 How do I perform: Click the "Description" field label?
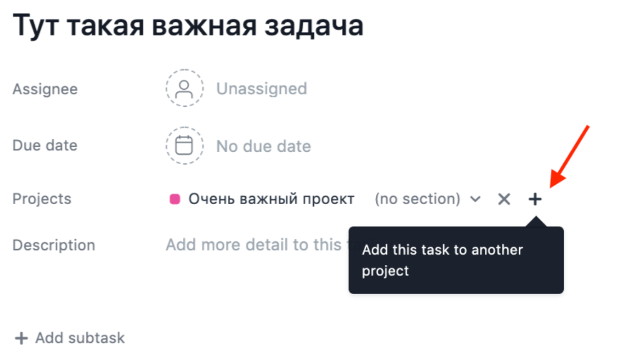(54, 245)
